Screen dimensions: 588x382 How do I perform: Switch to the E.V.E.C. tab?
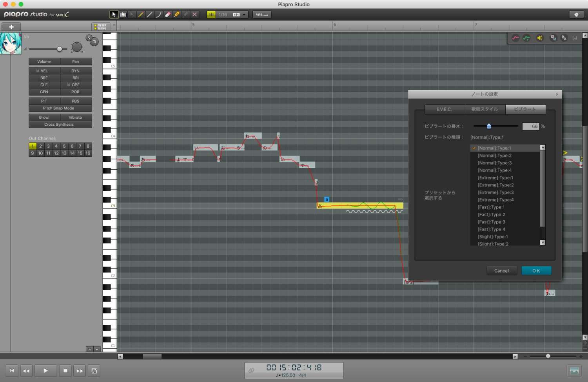point(444,109)
